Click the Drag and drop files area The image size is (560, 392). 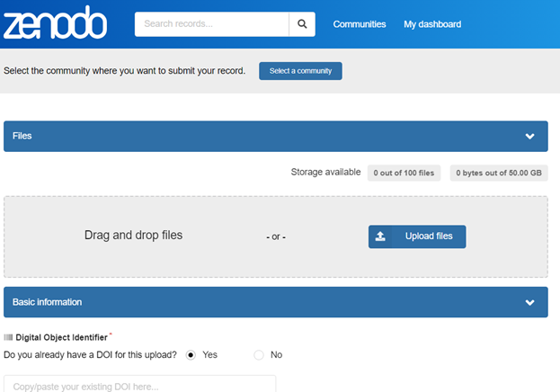[x=133, y=236]
